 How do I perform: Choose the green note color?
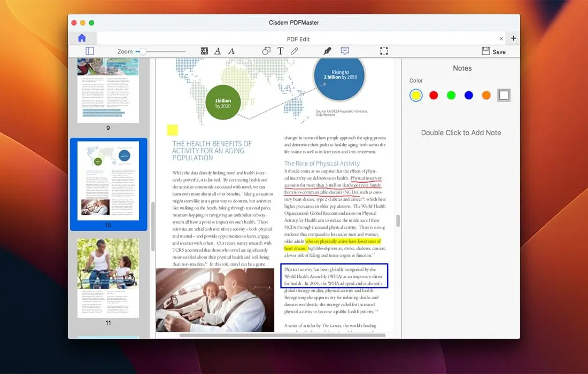pyautogui.click(x=451, y=95)
